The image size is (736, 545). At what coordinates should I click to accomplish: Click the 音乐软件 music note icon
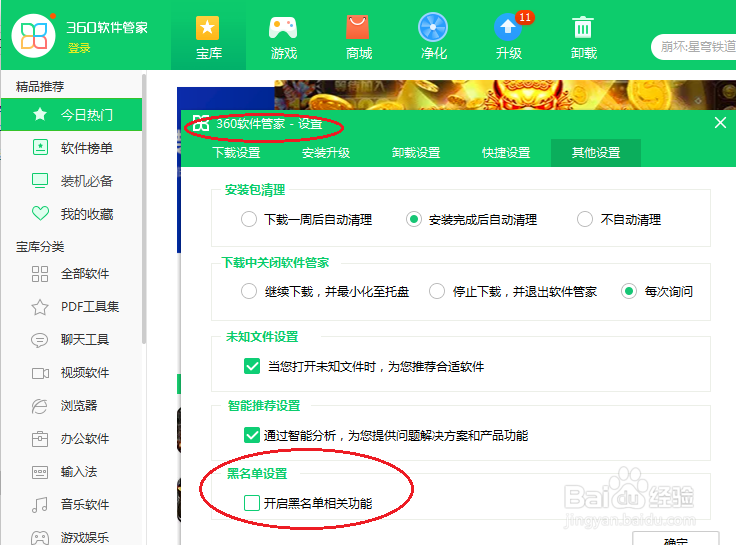click(x=40, y=505)
